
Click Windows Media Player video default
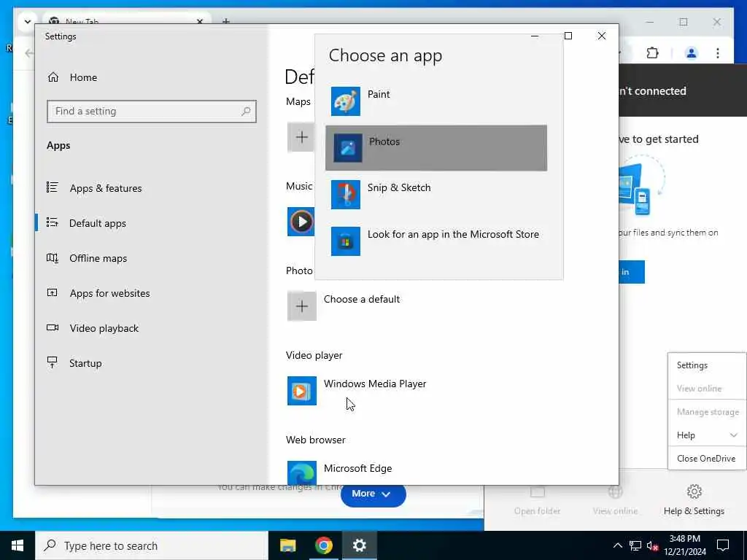click(x=375, y=384)
